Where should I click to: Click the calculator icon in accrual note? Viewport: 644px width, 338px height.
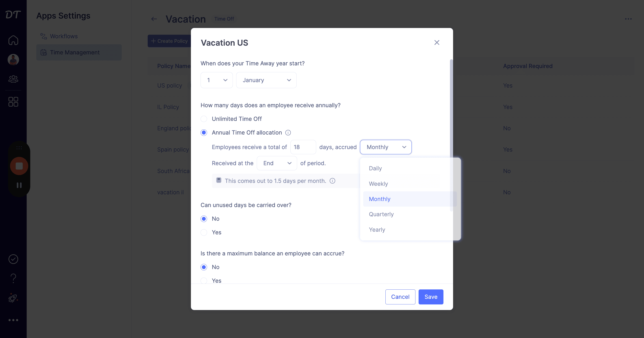219,180
